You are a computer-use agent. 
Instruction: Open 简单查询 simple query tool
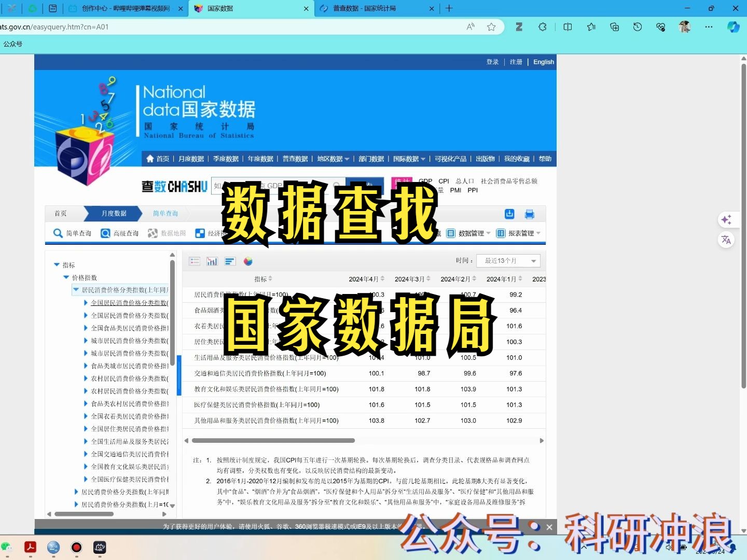pos(73,233)
